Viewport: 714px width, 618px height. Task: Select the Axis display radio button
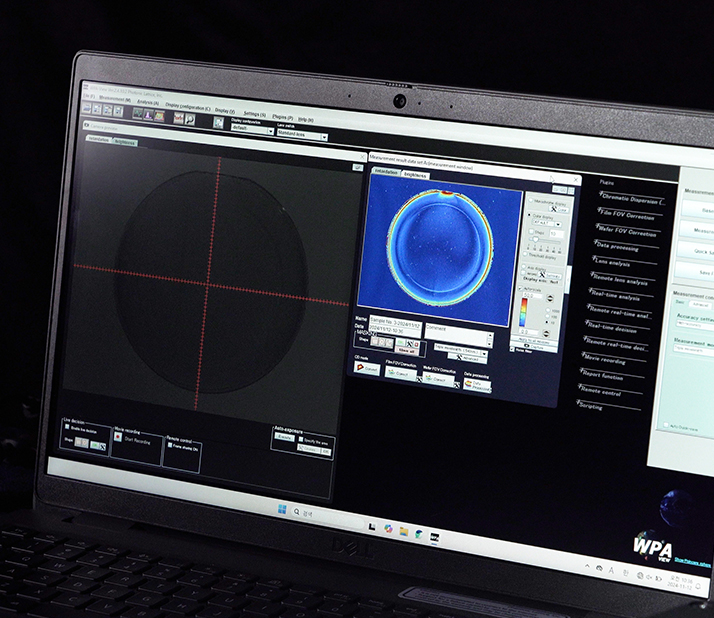[523, 266]
